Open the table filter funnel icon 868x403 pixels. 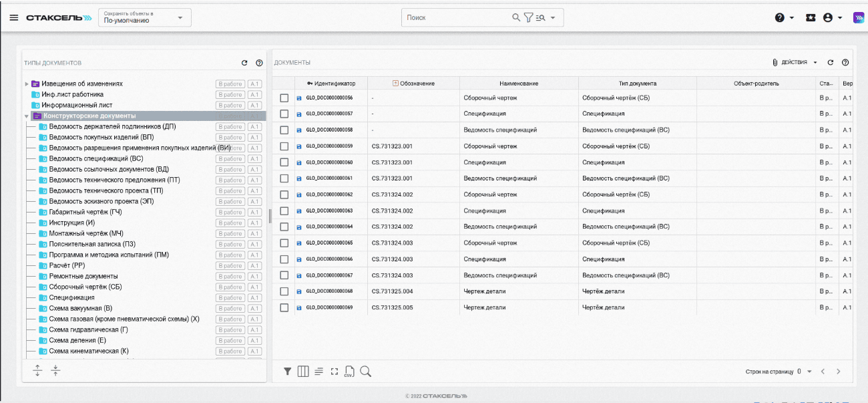(288, 372)
